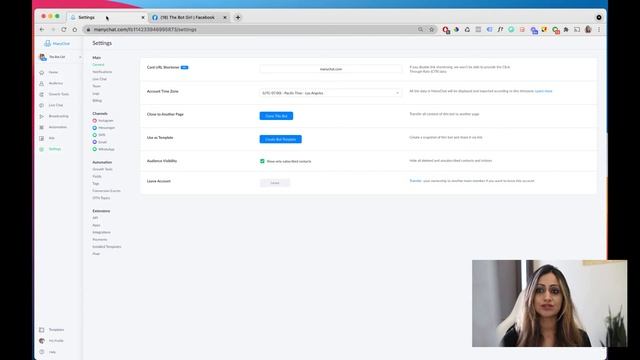Select Integrations under Extensions settings
The width and height of the screenshot is (640, 360).
pyautogui.click(x=101, y=232)
